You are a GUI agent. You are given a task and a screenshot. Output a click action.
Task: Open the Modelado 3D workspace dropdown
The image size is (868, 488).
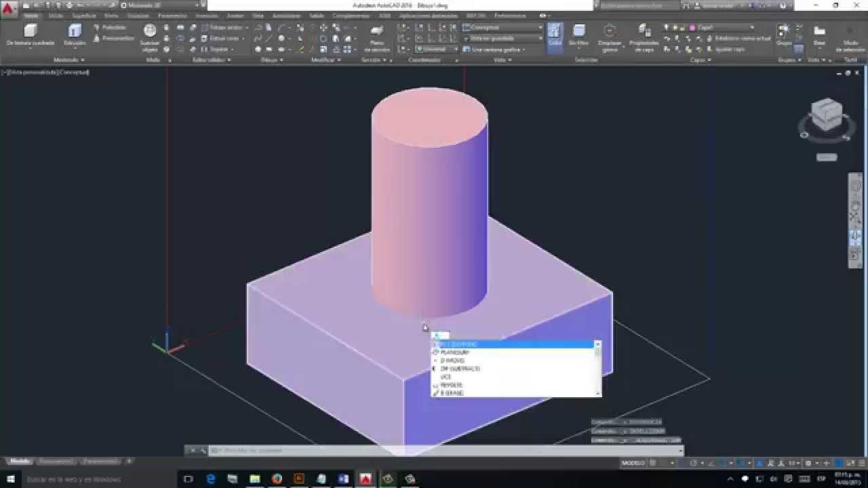coord(160,5)
